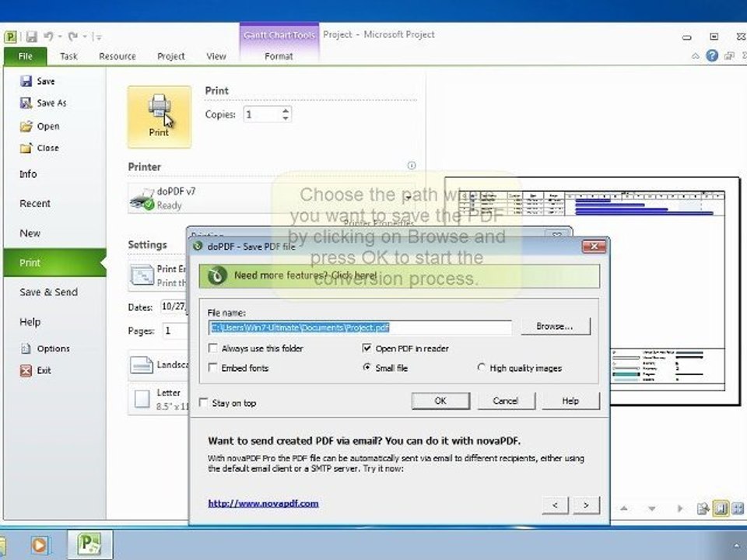Open Options from the Backstage sidebar
The width and height of the screenshot is (747, 560).
[45, 348]
